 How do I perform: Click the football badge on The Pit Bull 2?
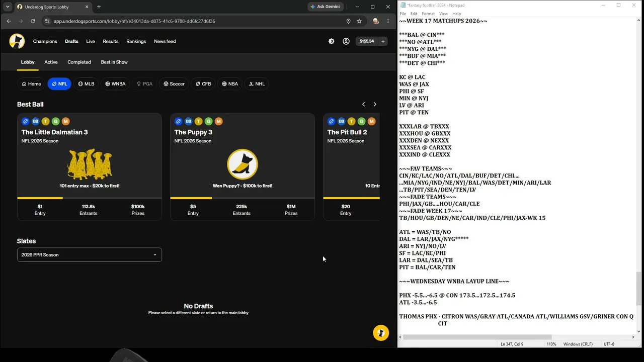coord(332,121)
